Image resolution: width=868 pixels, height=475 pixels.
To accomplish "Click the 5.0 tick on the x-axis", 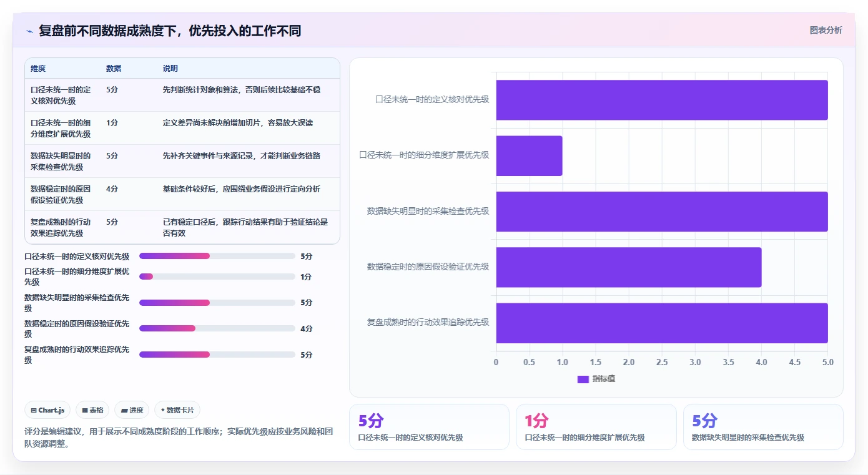I will point(828,362).
